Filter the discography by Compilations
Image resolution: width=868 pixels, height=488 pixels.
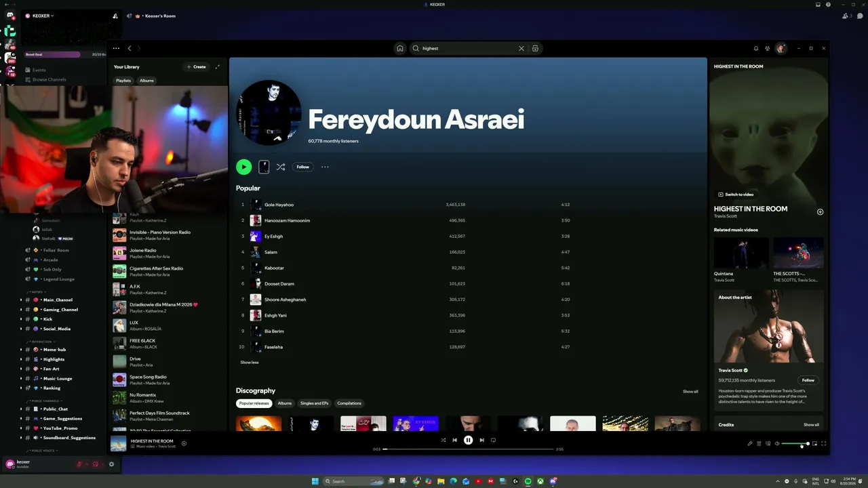point(349,403)
